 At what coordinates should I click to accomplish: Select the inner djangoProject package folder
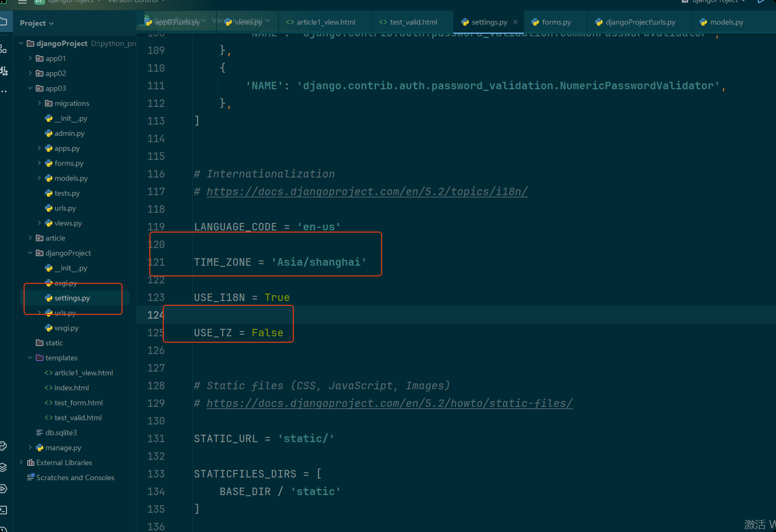(68, 253)
